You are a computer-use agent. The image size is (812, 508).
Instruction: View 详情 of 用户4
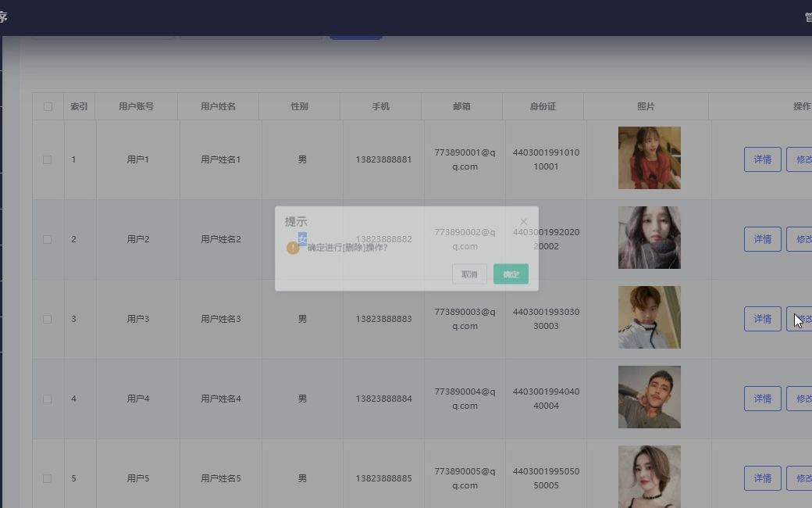point(762,399)
